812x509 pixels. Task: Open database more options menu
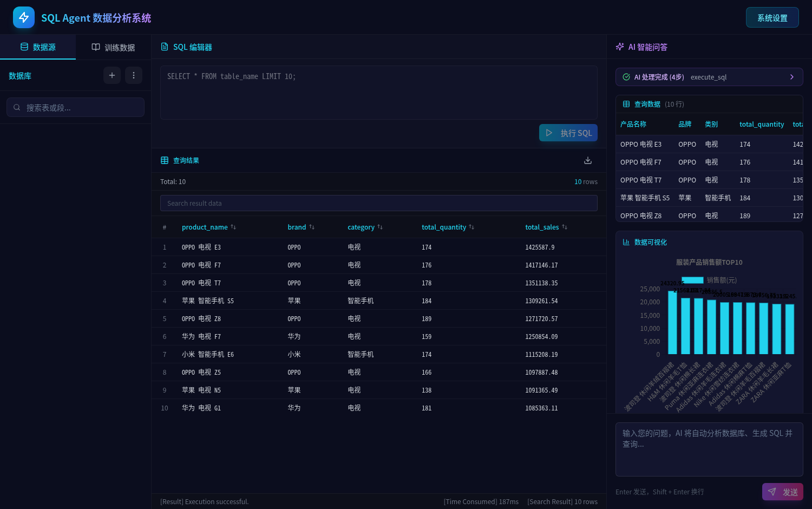(134, 75)
